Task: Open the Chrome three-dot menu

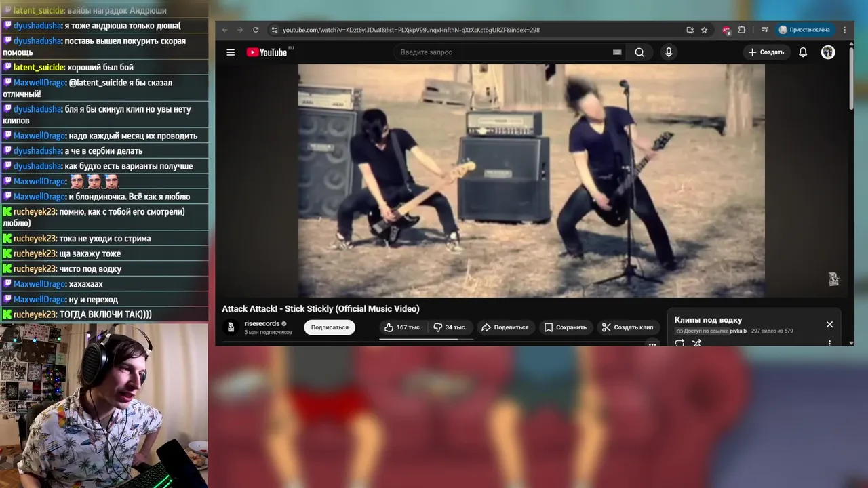Action: (844, 30)
